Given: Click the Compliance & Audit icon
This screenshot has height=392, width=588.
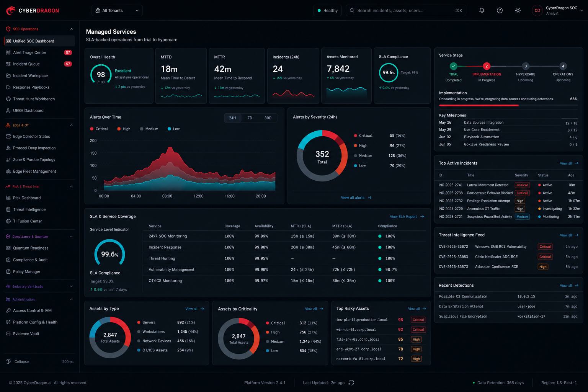Looking at the screenshot, I should [8, 260].
